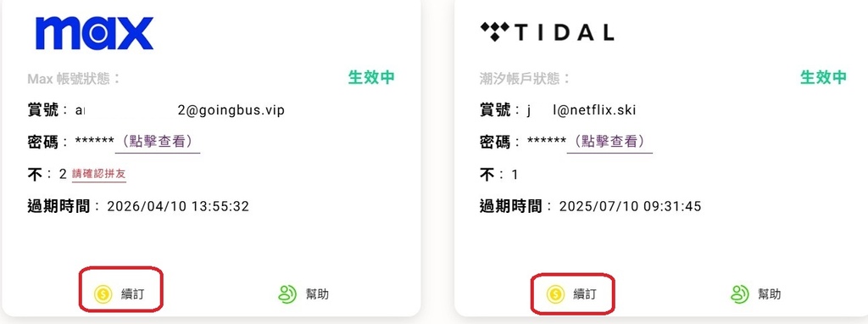Select the 續訂 label on the TIDAL card
This screenshot has height=324, width=868.
coord(585,294)
